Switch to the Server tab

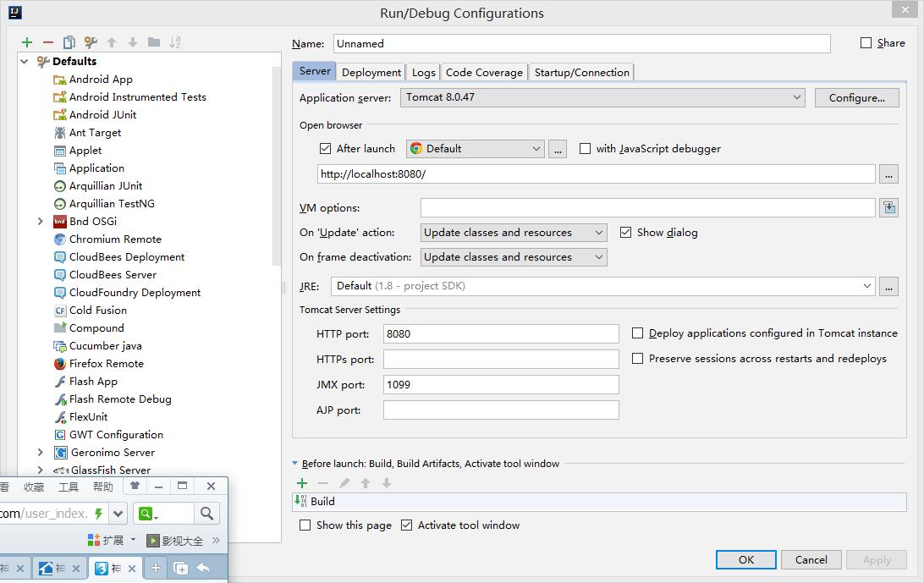[315, 71]
